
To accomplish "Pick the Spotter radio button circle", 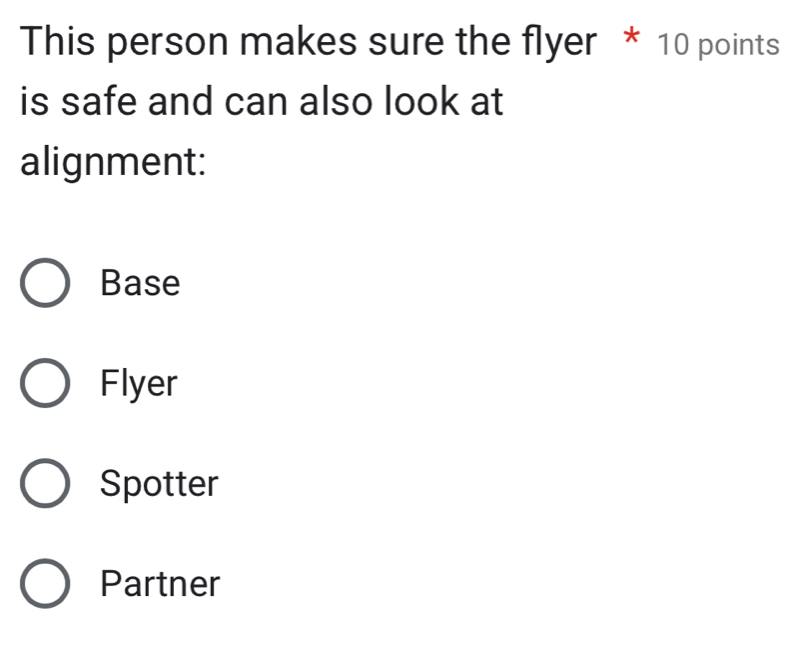I will click(46, 484).
